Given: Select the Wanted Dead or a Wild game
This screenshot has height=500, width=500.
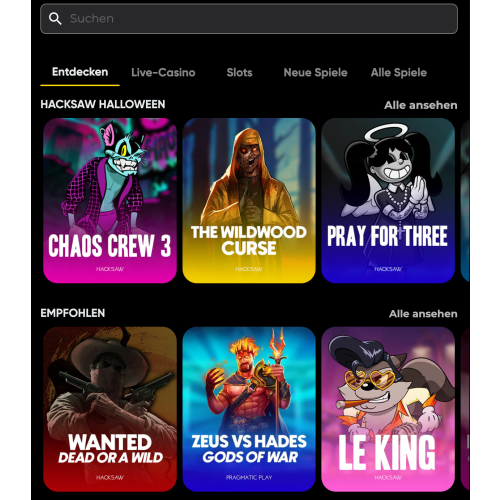Looking at the screenshot, I should [110, 409].
